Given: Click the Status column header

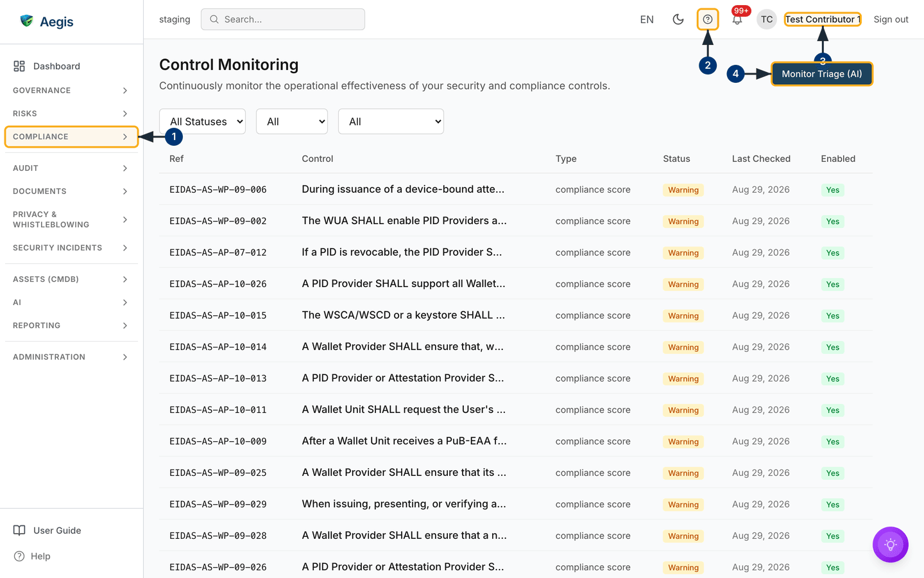Looking at the screenshot, I should [676, 159].
